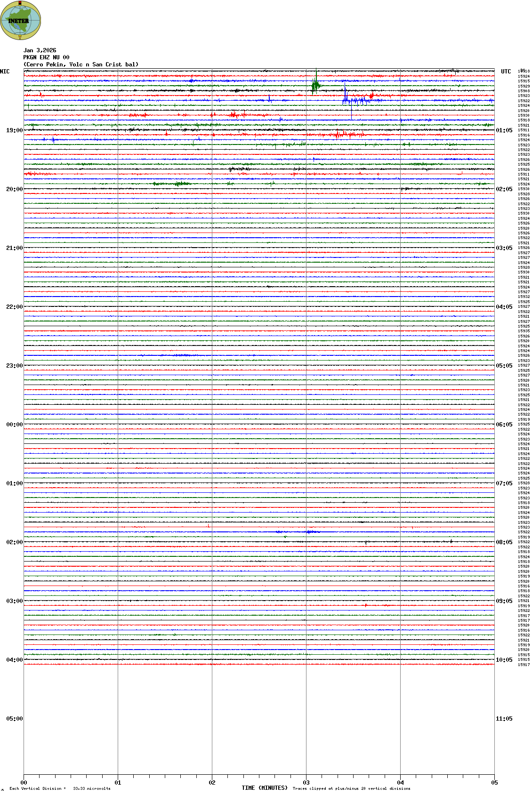Select the PKGN EHZ NU 00 station label
The width and height of the screenshot is (532, 795).
46,57
